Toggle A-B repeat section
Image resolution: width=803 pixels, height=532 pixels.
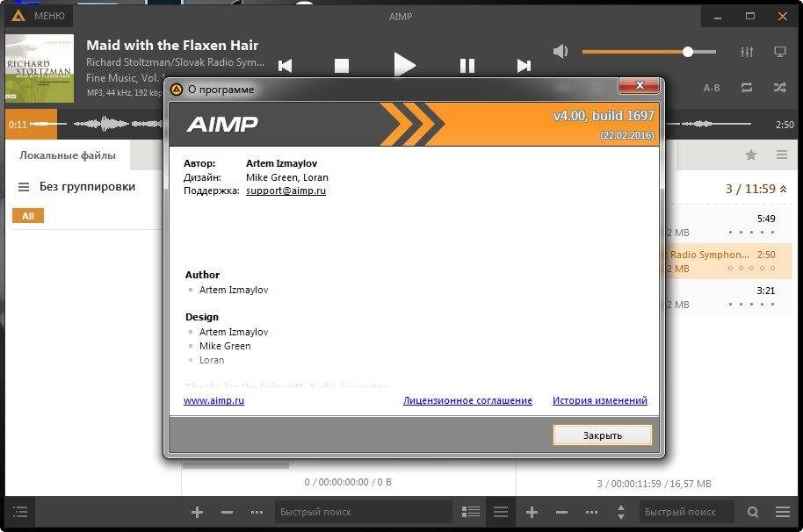click(712, 88)
